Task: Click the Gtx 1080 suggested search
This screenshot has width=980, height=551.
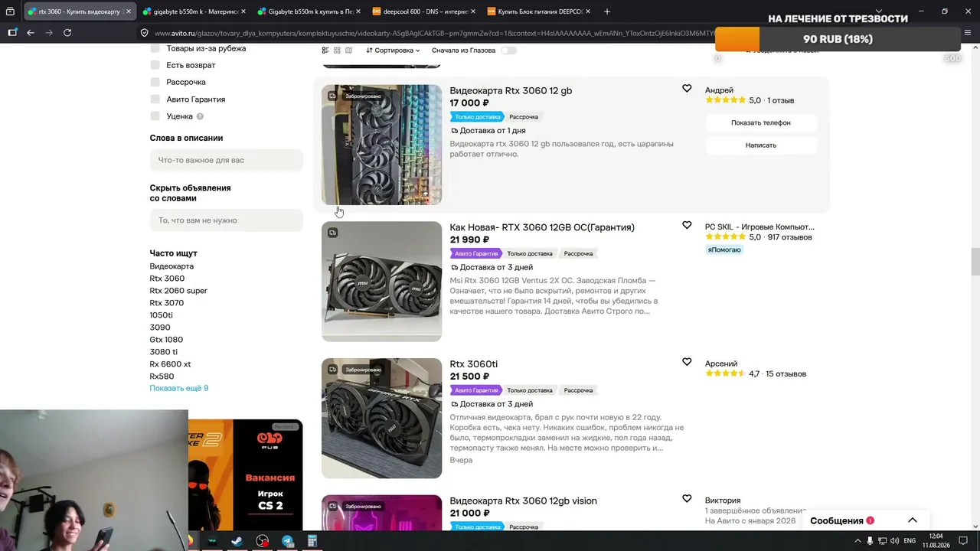Action: (x=166, y=340)
